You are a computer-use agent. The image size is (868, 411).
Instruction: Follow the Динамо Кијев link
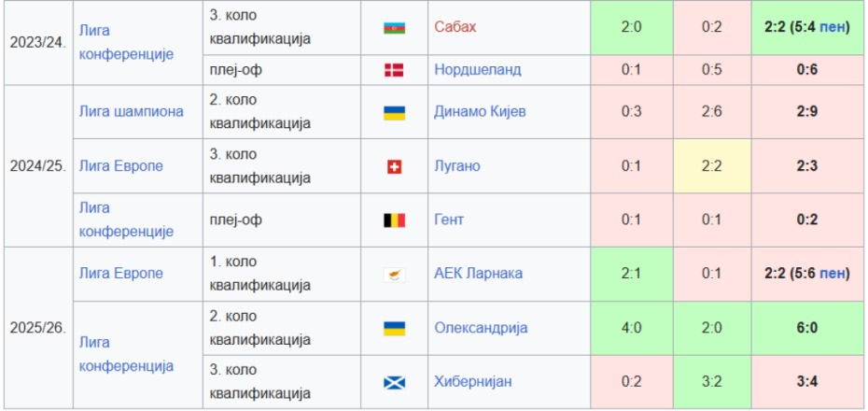click(480, 112)
